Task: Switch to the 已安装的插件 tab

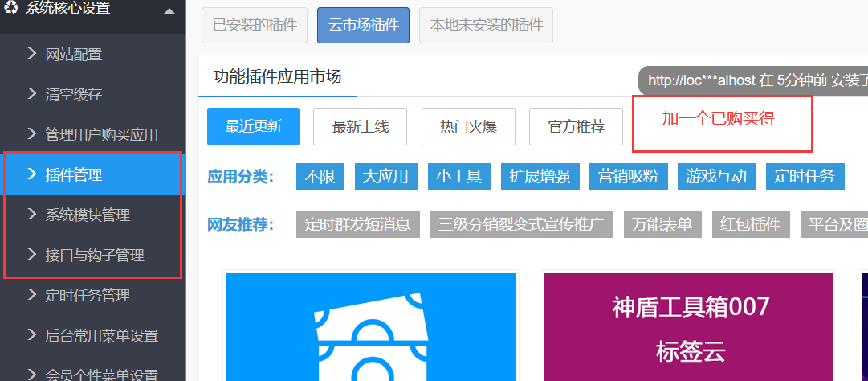Action: tap(254, 25)
